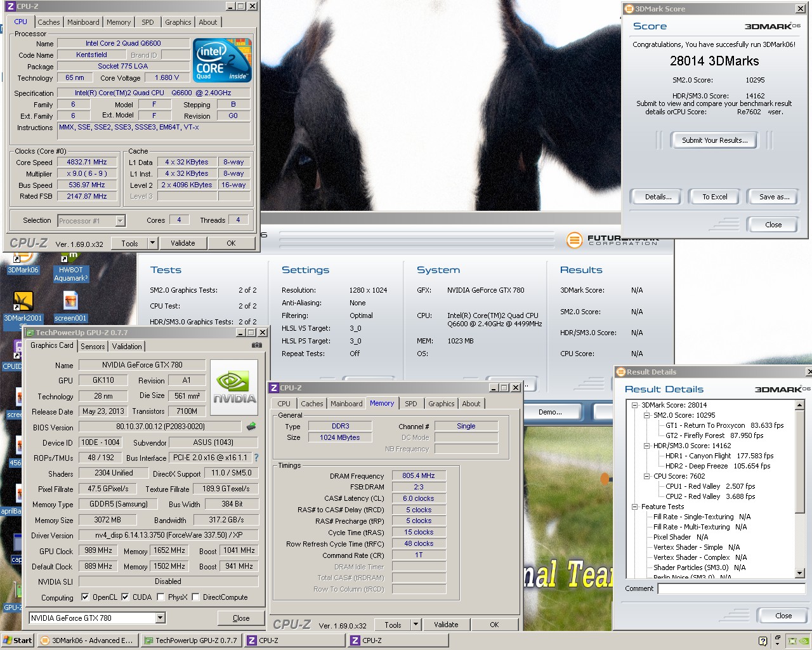Viewport: 812px width, 650px height.
Task: Uncheck the CUDA checkbox in GPU-Z
Action: (x=125, y=597)
